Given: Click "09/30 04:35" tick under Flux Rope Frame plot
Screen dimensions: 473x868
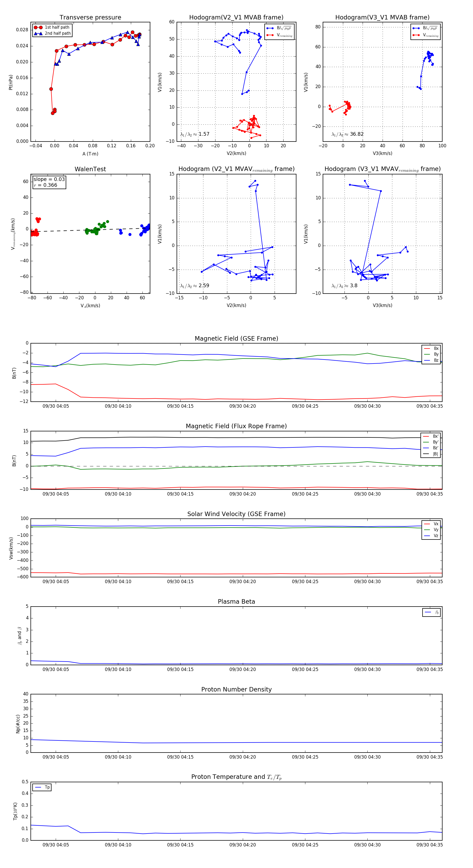Looking at the screenshot, I should (x=430, y=494).
